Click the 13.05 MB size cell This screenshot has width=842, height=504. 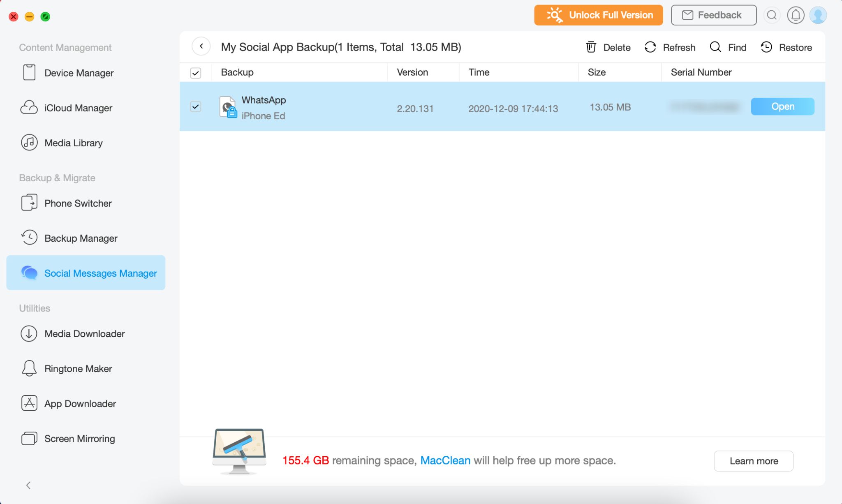coord(610,107)
